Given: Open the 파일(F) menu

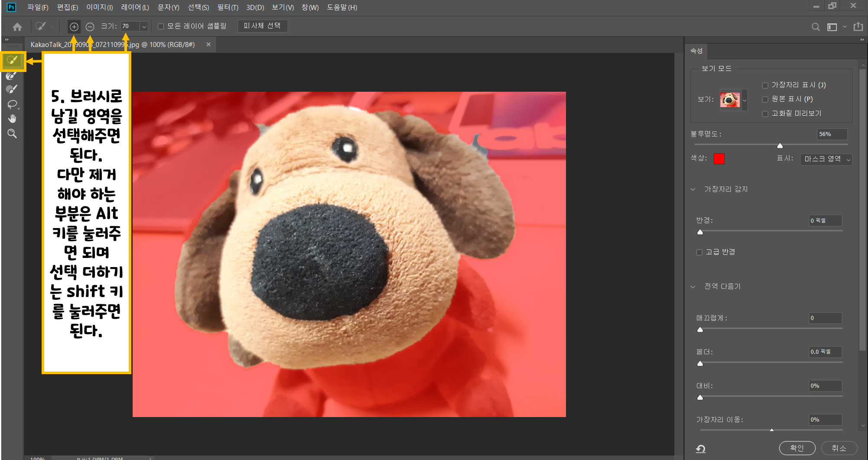Looking at the screenshot, I should (38, 7).
